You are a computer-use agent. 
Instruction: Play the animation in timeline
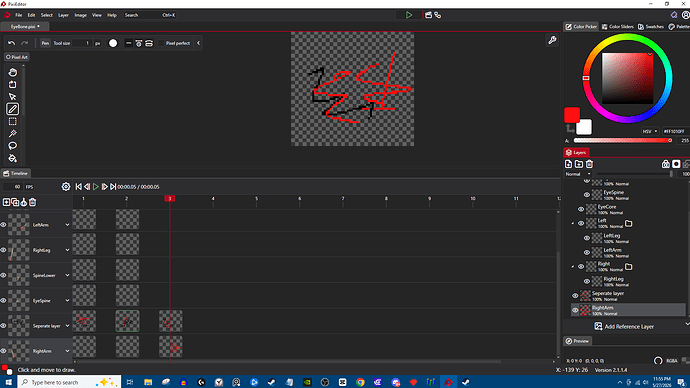[95, 187]
